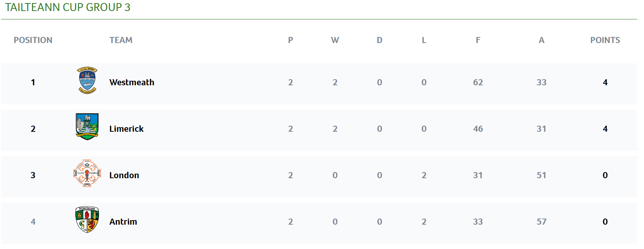Click Westmeath's scores-for value 62

pos(478,82)
